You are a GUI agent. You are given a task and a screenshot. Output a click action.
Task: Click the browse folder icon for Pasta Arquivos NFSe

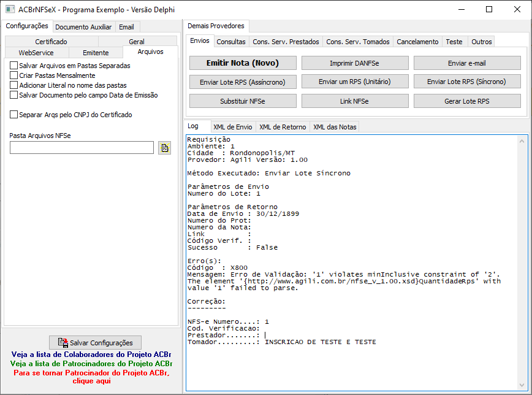164,148
